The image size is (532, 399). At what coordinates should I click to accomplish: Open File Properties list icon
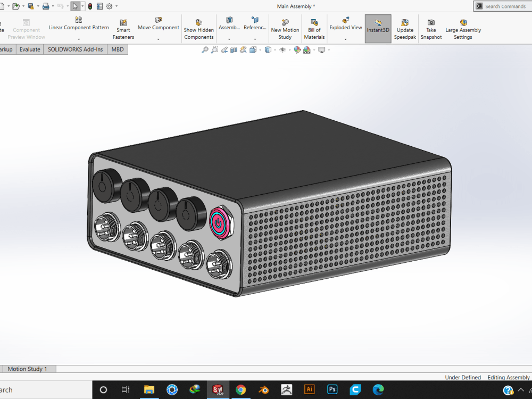100,6
